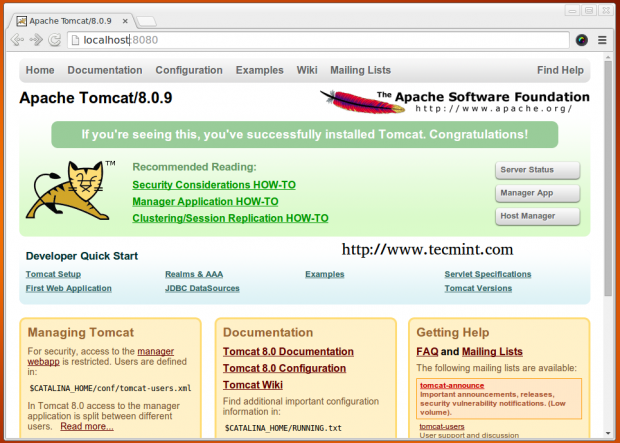The image size is (620, 443).
Task: Click the round color extension icon
Action: (581, 40)
